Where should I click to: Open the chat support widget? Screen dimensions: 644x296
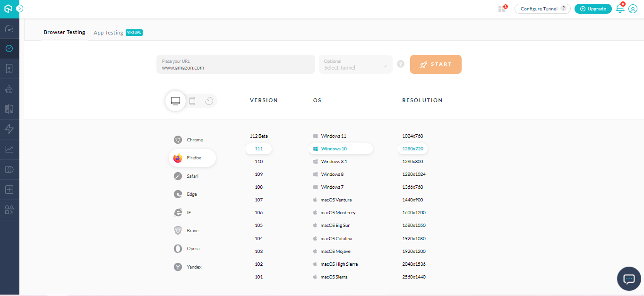(x=629, y=279)
